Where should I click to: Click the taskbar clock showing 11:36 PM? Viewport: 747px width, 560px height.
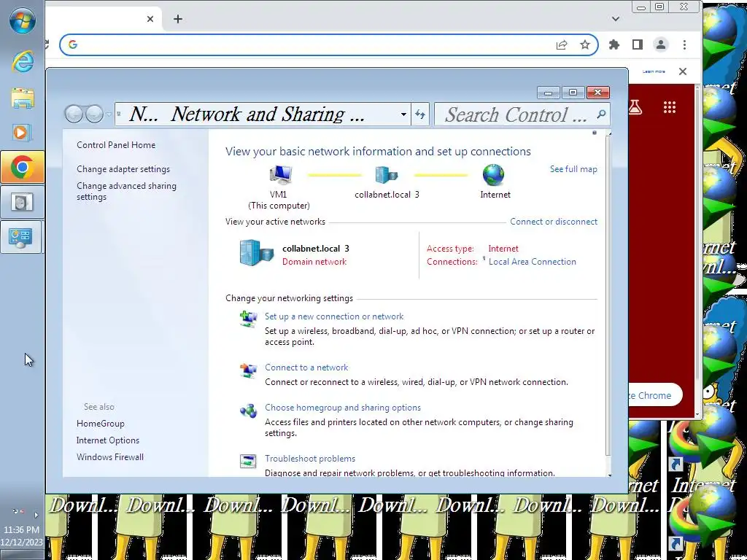21,536
